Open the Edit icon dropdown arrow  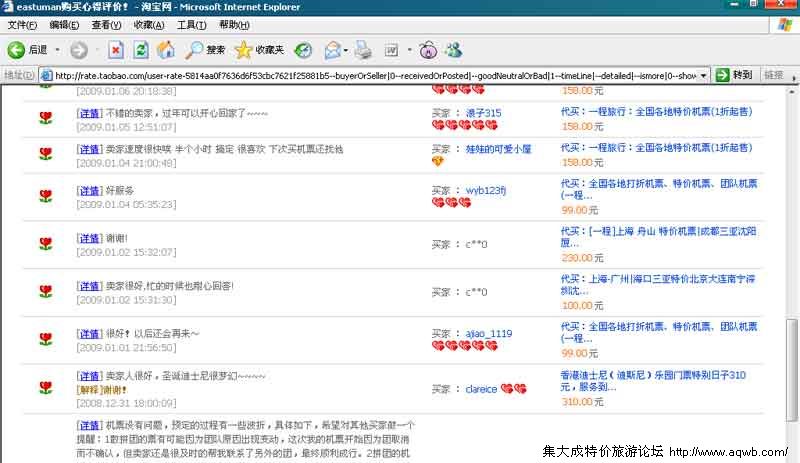pyautogui.click(x=409, y=50)
